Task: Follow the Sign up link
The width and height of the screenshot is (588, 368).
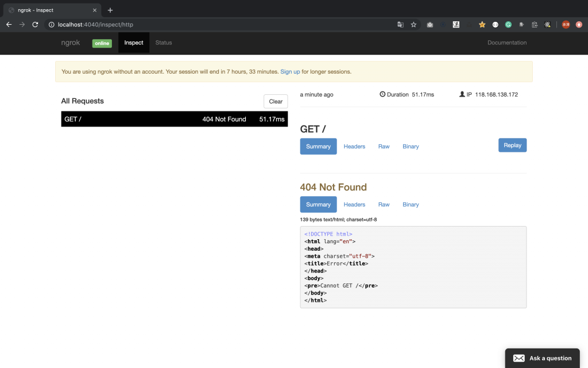Action: [x=290, y=71]
